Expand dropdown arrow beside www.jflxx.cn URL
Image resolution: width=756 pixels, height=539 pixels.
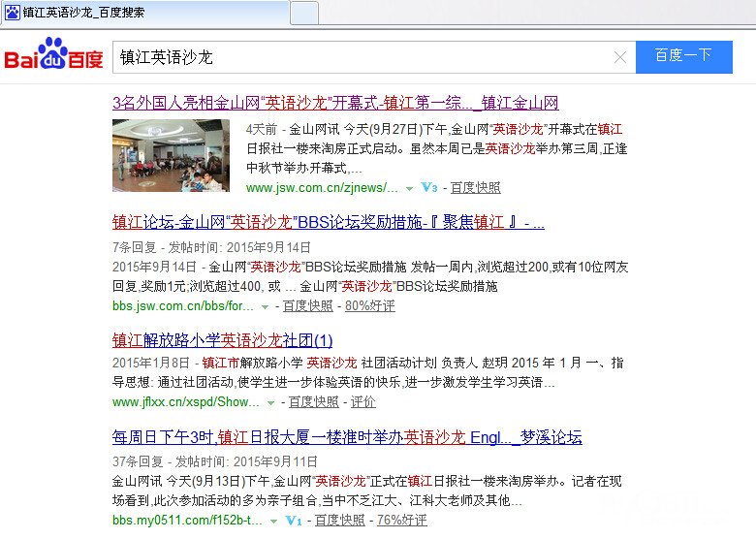(268, 402)
